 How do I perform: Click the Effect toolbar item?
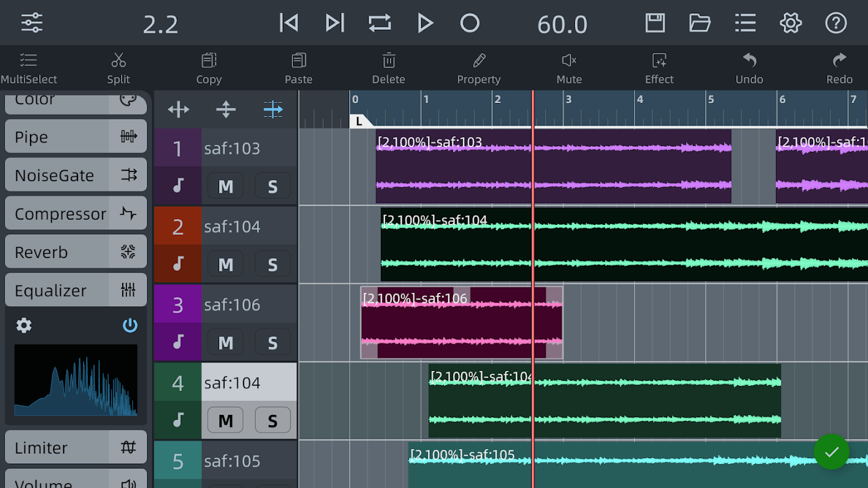(659, 68)
